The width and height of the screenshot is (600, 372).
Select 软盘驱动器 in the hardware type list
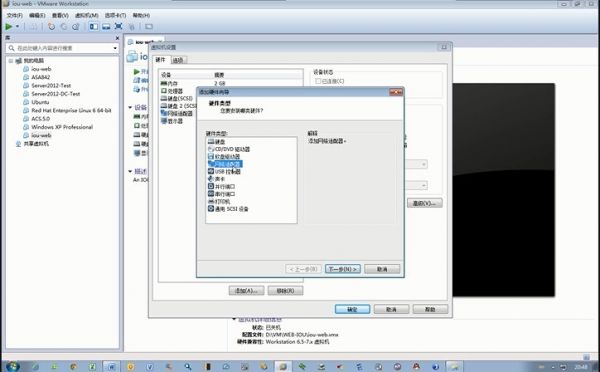[224, 157]
